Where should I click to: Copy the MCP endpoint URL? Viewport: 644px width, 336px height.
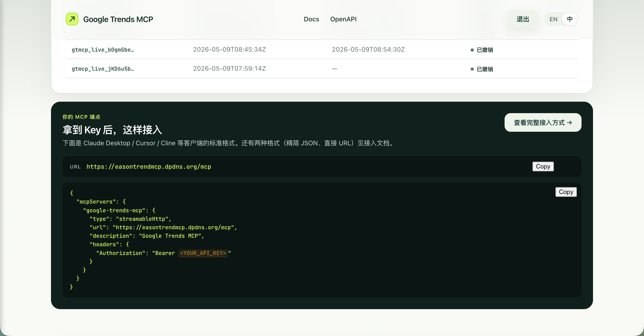pos(543,166)
